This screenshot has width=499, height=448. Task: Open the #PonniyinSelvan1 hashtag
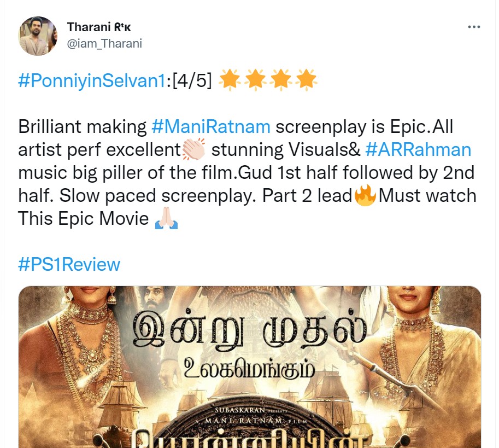92,80
